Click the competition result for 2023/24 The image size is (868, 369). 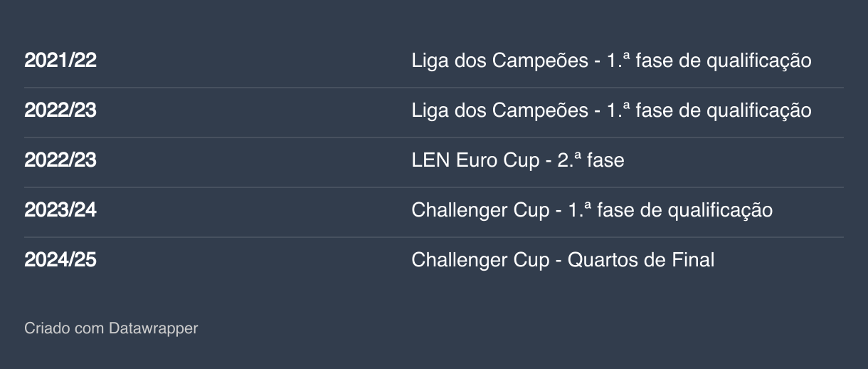pos(591,210)
